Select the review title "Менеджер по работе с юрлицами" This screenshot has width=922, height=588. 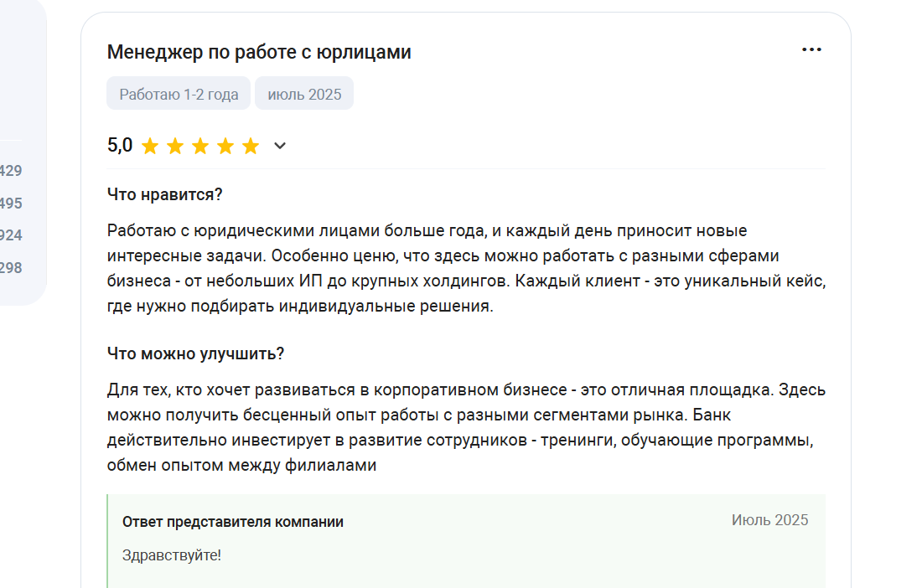coord(259,52)
